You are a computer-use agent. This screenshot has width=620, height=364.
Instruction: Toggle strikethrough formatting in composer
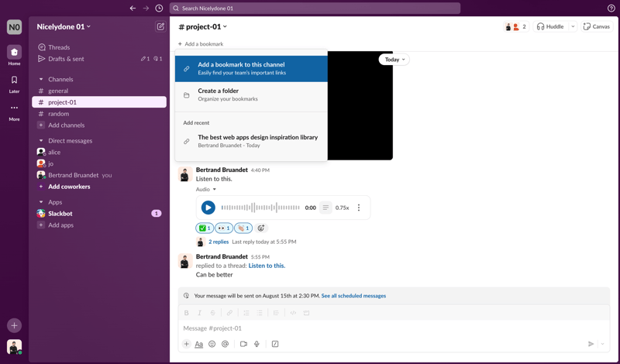212,313
